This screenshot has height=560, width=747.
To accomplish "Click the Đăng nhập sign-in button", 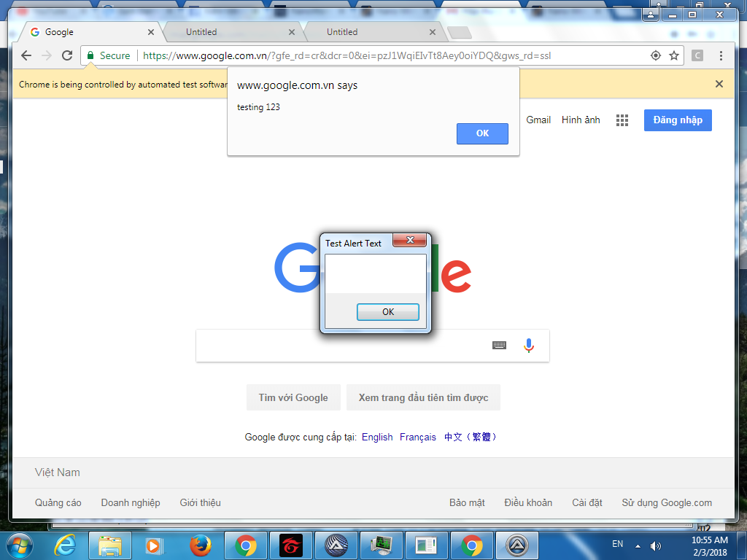I will click(678, 120).
